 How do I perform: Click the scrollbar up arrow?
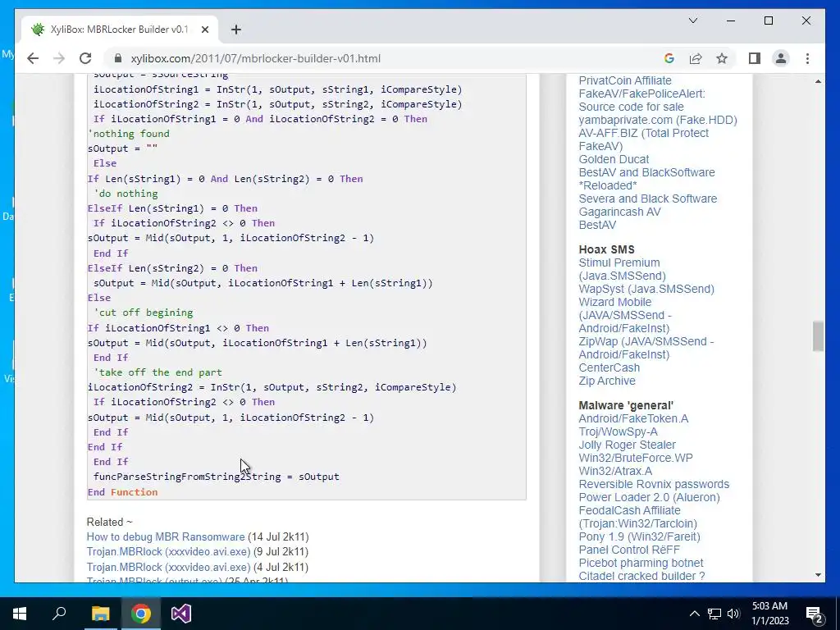click(x=818, y=81)
